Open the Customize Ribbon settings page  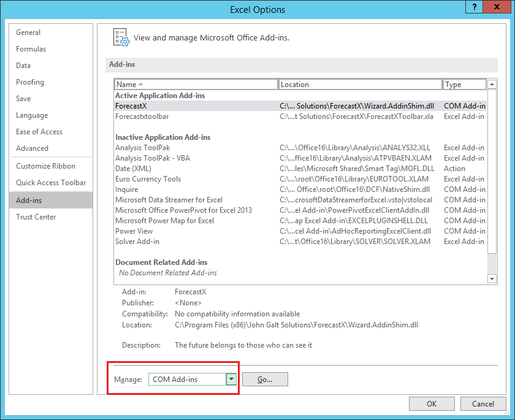(45, 166)
